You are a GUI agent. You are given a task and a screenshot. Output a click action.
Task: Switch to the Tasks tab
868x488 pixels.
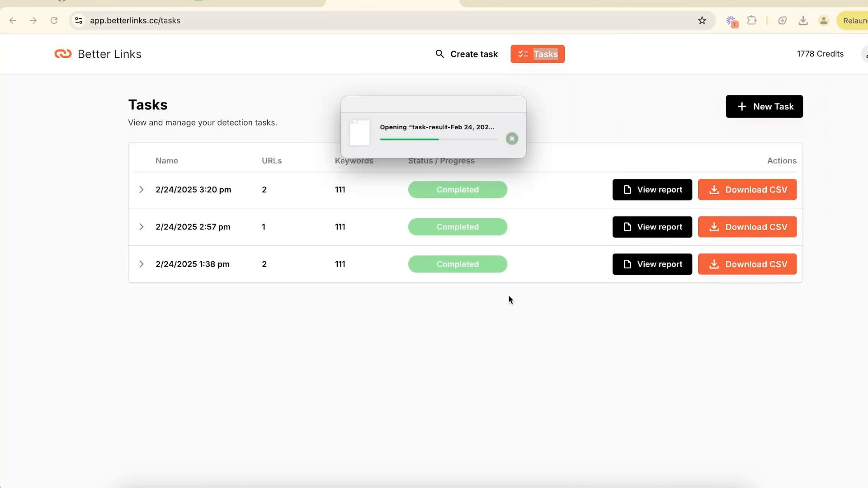click(538, 54)
